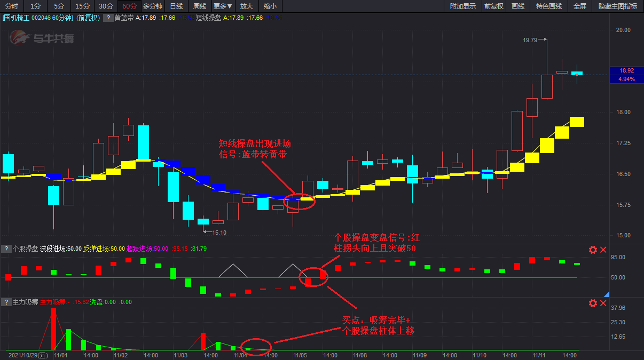Click the 短线操盘 indicator name

pos(209,18)
